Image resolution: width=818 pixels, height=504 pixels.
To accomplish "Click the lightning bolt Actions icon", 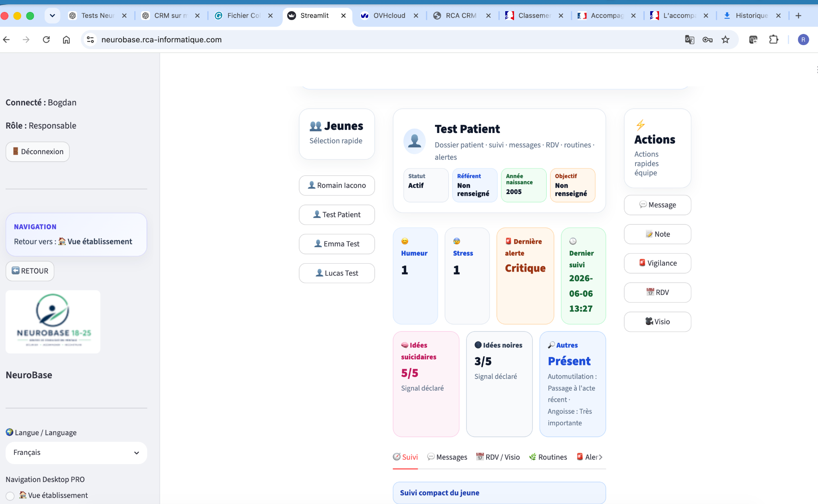I will click(640, 125).
